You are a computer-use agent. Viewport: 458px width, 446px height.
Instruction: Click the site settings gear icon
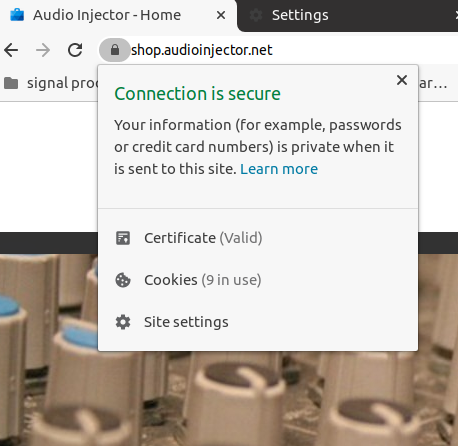pos(123,322)
